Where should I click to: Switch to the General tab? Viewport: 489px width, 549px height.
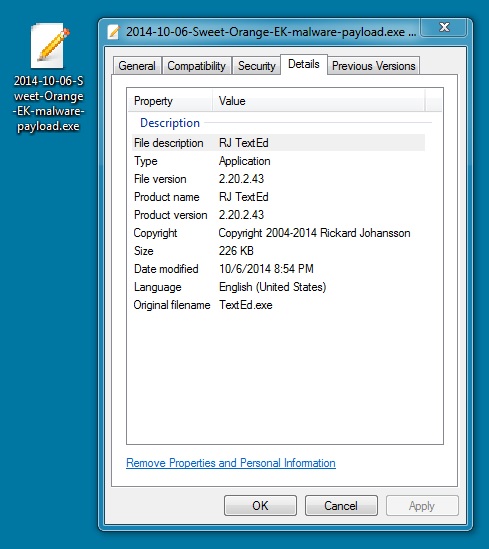click(137, 66)
